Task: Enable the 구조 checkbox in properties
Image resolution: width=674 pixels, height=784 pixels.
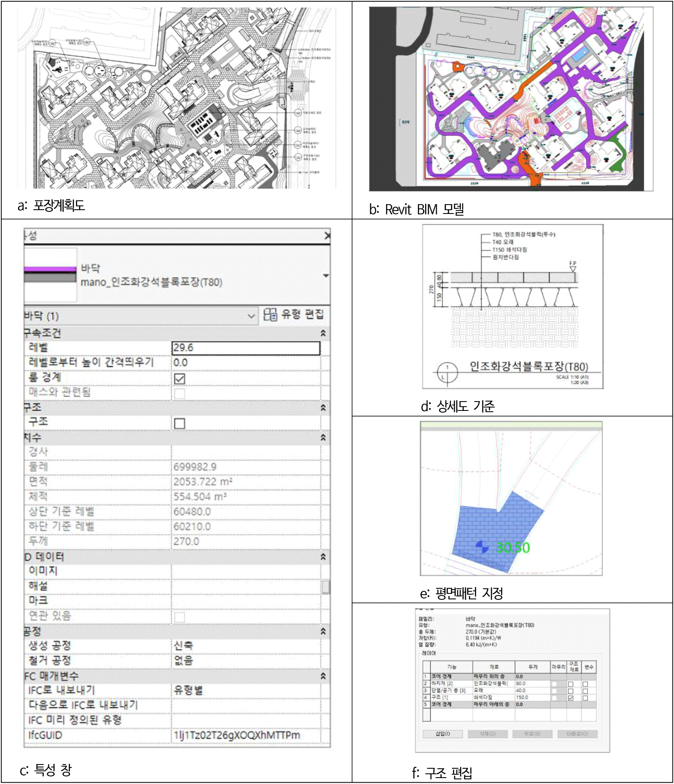Action: point(180,423)
